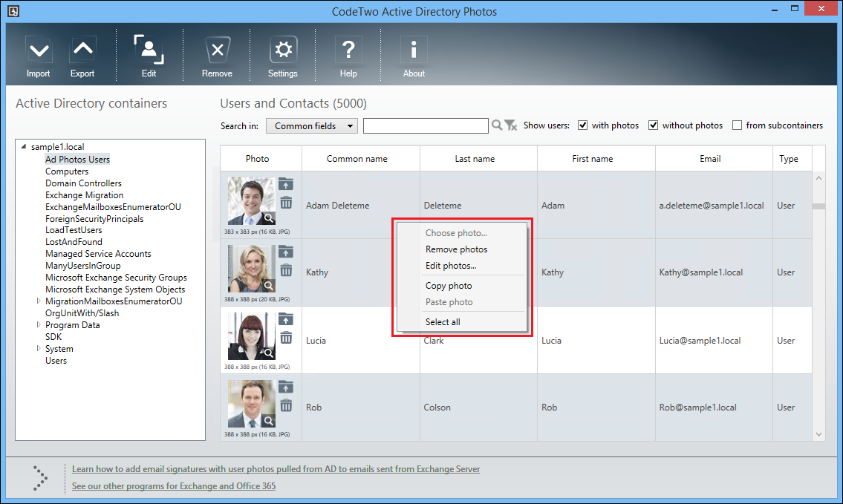Zoom preview of Rob's photo
The width and height of the screenshot is (843, 504).
click(x=267, y=421)
